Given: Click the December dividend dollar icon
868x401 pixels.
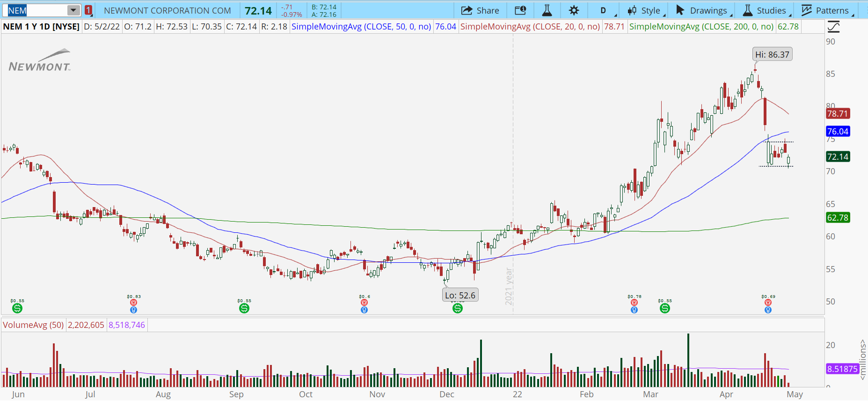Looking at the screenshot, I should point(458,308).
